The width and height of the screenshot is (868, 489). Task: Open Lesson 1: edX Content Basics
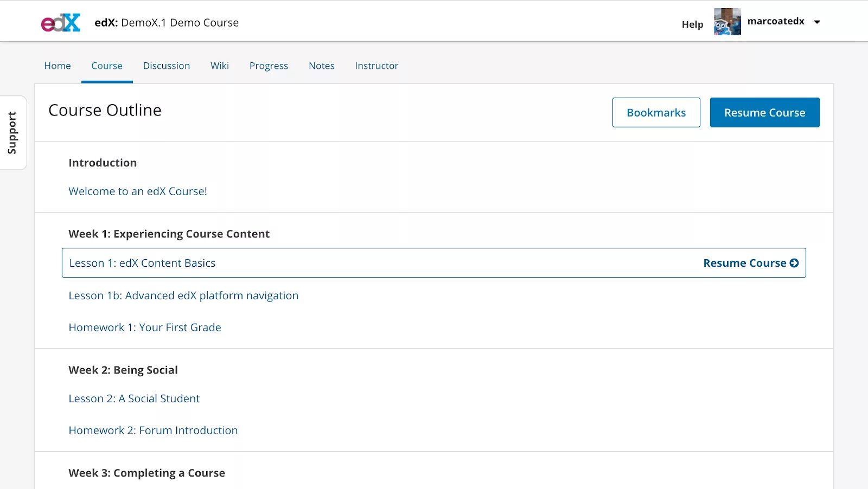[x=142, y=263]
